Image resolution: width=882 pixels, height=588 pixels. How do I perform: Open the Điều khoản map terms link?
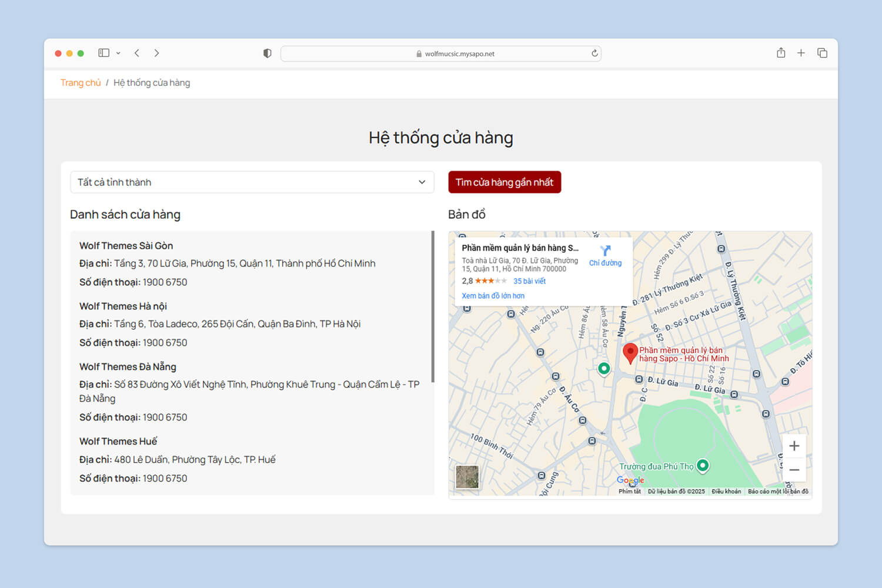pos(727,491)
